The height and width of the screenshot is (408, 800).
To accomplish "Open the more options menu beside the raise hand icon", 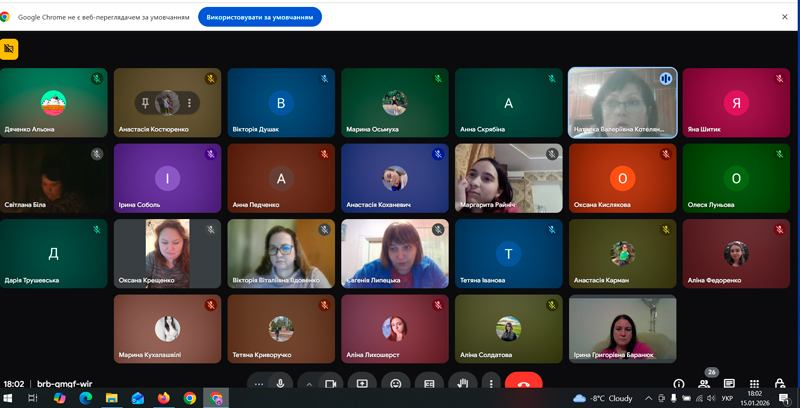I will click(489, 383).
